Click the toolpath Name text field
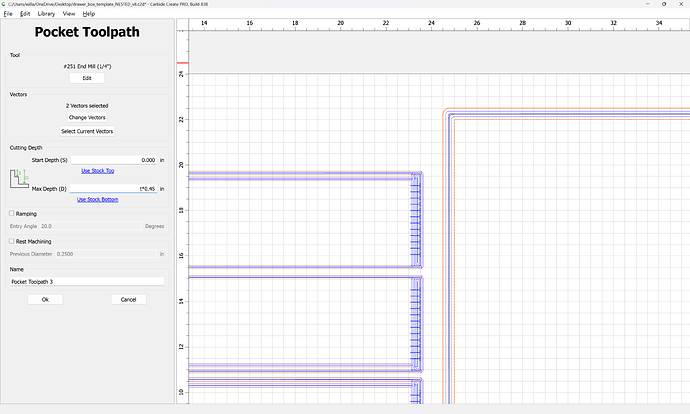The height and width of the screenshot is (414, 690). pyautogui.click(x=87, y=281)
